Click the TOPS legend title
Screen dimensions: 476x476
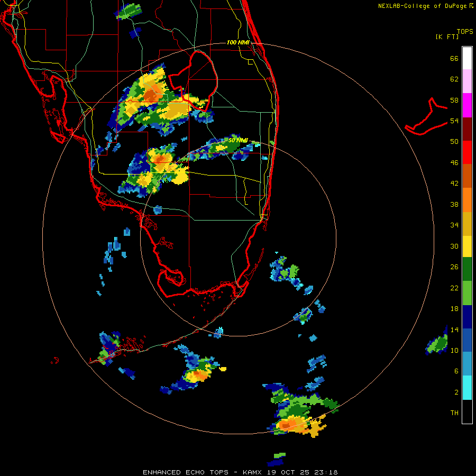coord(465,31)
